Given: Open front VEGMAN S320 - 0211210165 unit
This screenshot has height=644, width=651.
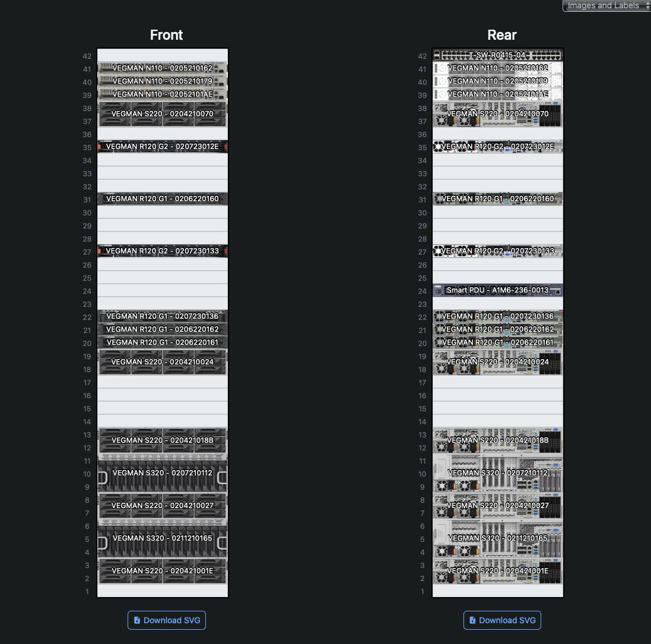Looking at the screenshot, I should click(x=162, y=539).
